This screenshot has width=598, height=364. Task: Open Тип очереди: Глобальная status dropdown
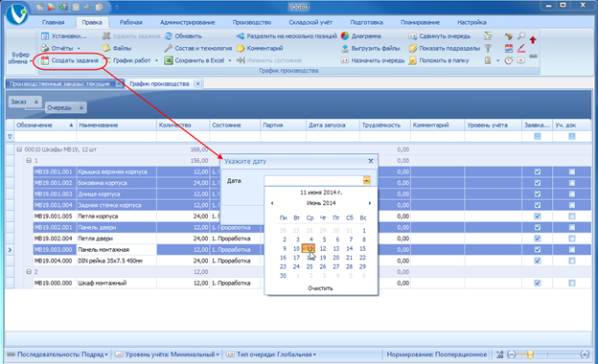coord(271,354)
